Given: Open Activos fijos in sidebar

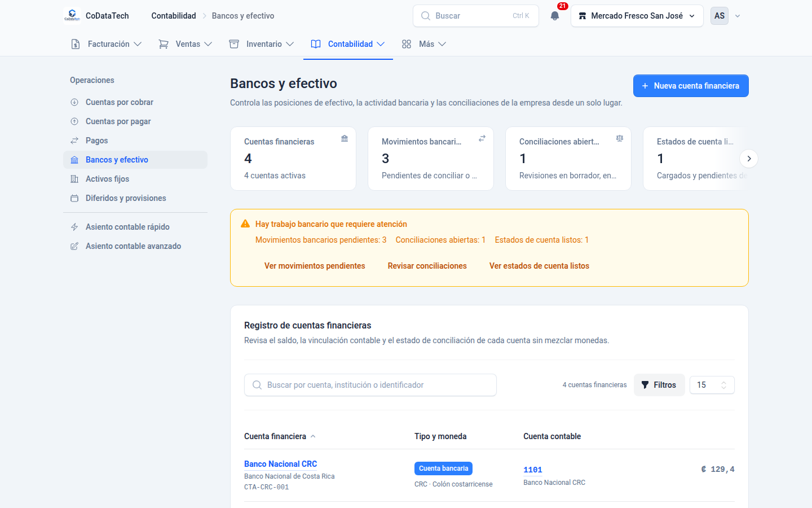Looking at the screenshot, I should (x=135, y=179).
